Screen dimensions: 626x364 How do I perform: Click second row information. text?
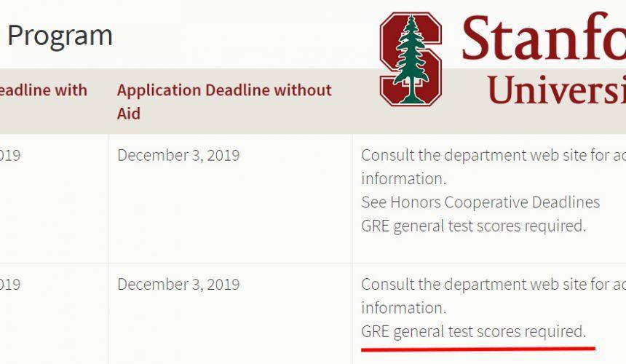(404, 308)
